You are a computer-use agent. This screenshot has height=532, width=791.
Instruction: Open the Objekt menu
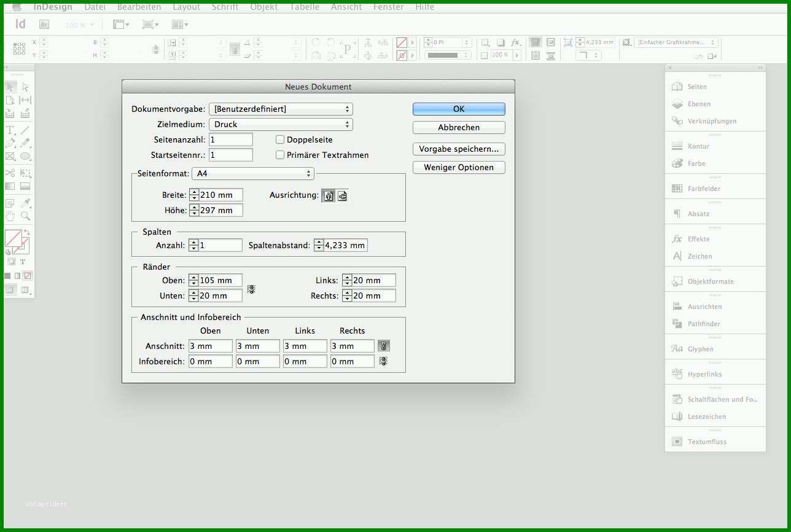[x=263, y=7]
